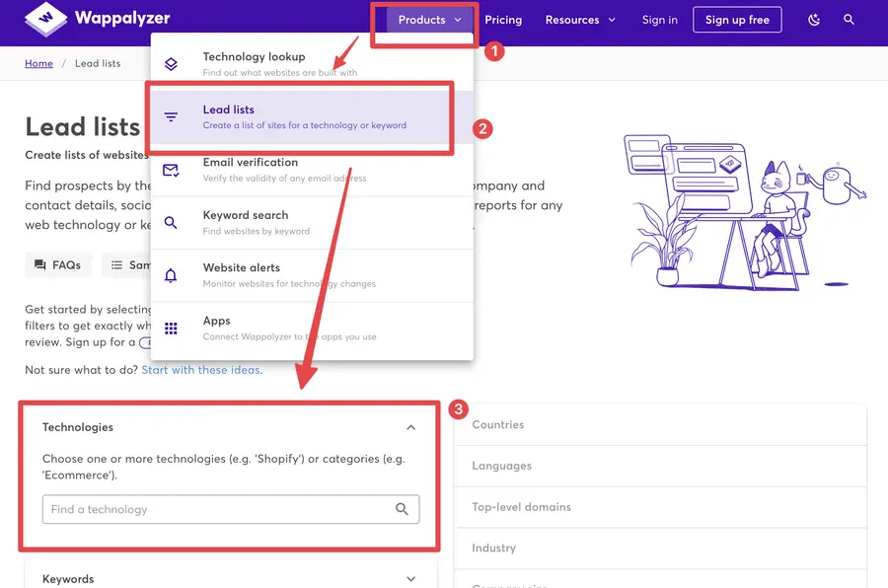888x588 pixels.
Task: Click the Sign in link
Action: 660,20
